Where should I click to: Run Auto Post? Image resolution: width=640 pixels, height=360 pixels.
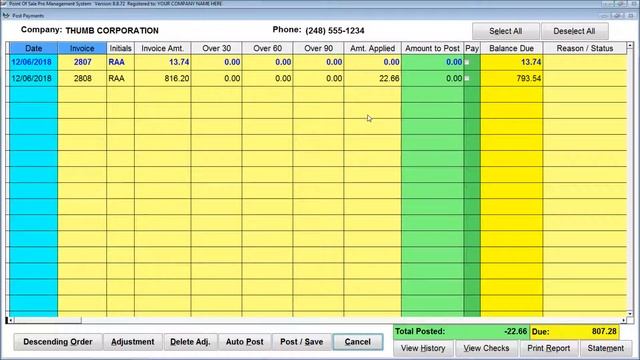click(244, 342)
